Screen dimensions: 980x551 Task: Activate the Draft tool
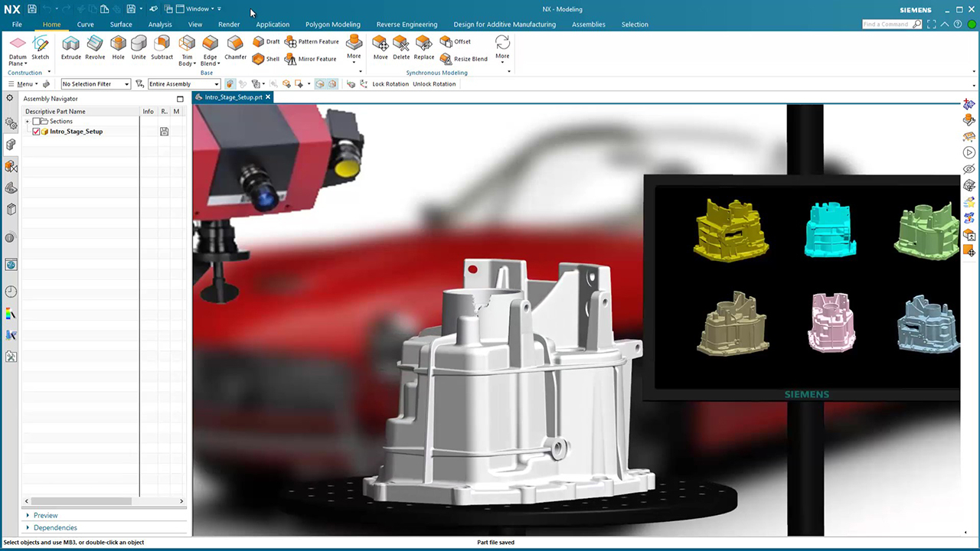click(x=266, y=41)
